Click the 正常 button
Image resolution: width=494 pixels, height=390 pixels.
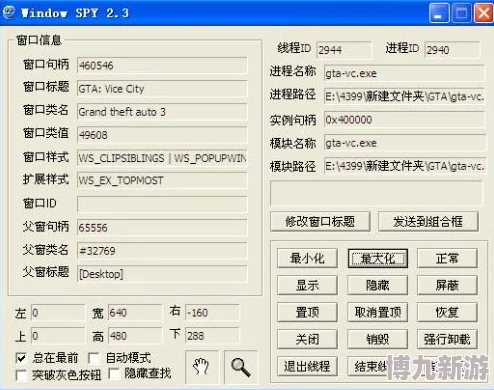pos(447,258)
